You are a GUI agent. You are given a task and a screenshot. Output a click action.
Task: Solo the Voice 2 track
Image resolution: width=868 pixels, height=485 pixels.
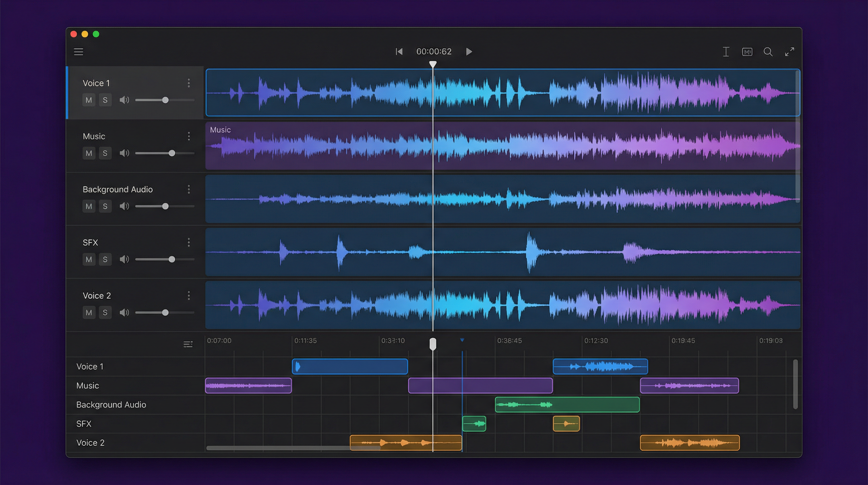[x=105, y=312]
